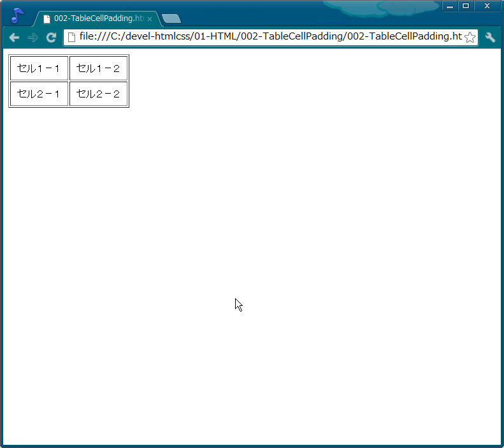Select the 002-TableCellPadding.html tab
This screenshot has height=448, width=504.
pyautogui.click(x=97, y=18)
